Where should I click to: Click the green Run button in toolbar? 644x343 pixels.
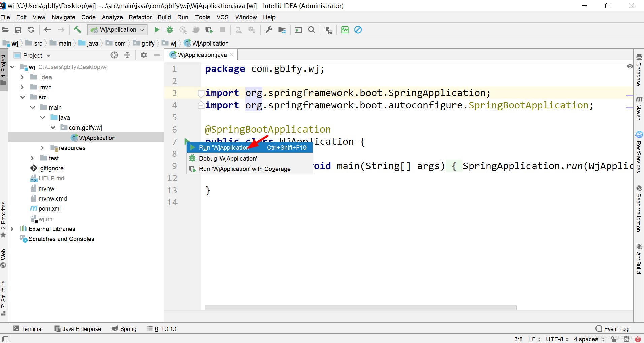(157, 30)
